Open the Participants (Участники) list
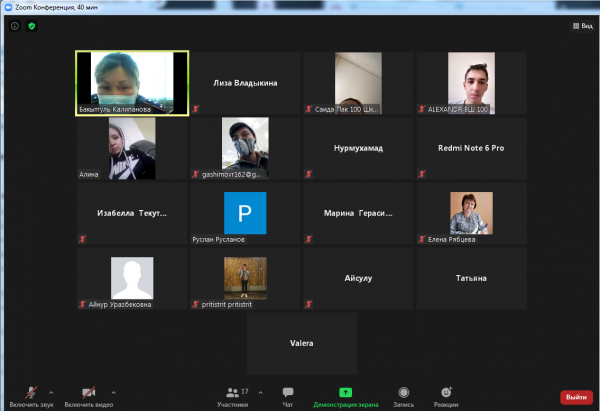 tap(234, 395)
